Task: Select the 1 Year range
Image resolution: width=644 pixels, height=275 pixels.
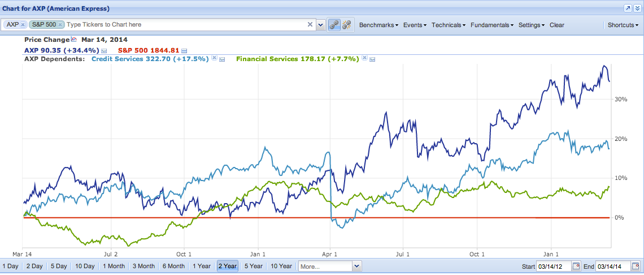Action: [202, 267]
